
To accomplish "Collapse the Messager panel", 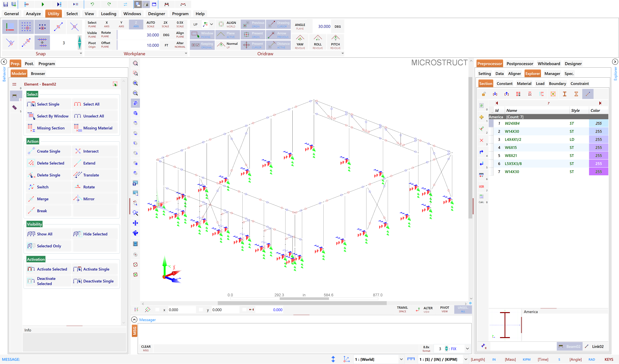I will click(x=134, y=320).
